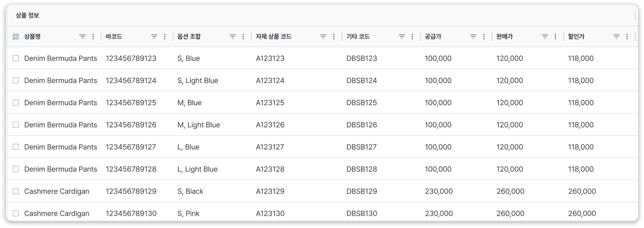Viewport: 644px width, 228px height.
Task: Select discount price in A123123 row
Action: tap(580, 58)
